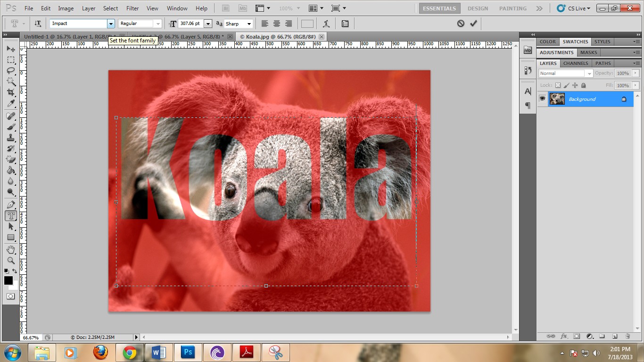Select the Paint Bucket tool
Screen dimensions: 644x362
pyautogui.click(x=11, y=170)
